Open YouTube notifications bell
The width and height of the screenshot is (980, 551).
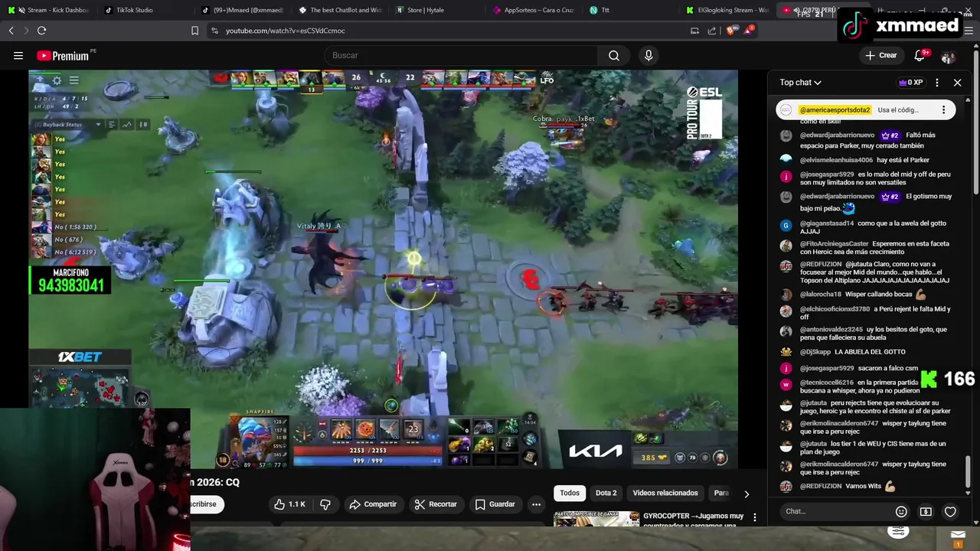coord(920,55)
